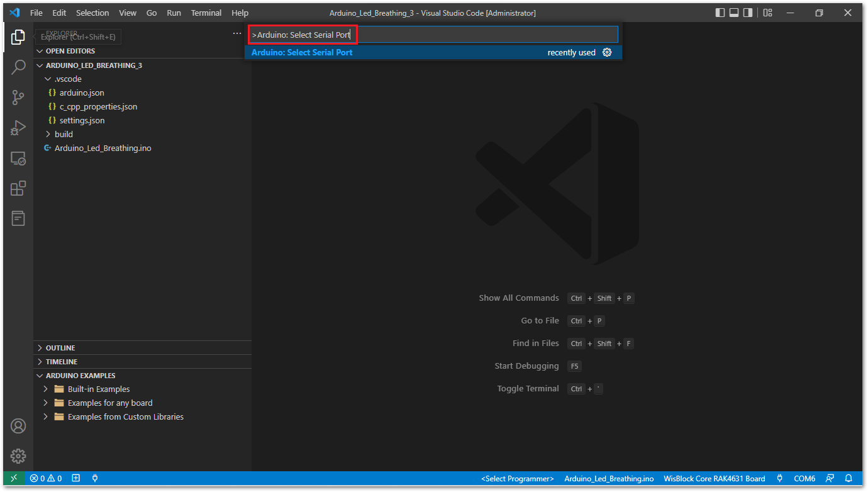
Task: Expand Examples from Custom Libraries folder
Action: tap(142, 417)
